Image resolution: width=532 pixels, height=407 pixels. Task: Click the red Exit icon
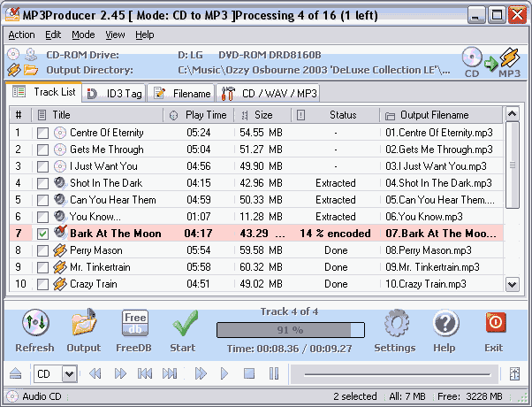pos(496,323)
